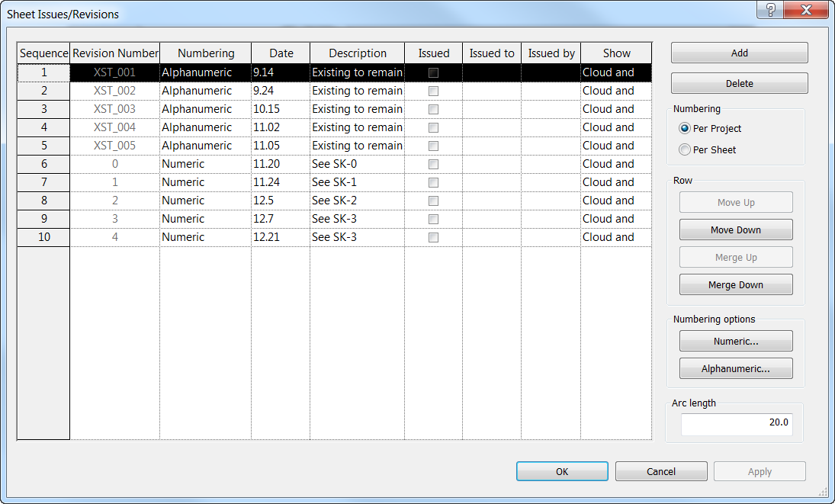Check Issued box for XST_002 row
This screenshot has width=835, height=504.
pos(433,91)
